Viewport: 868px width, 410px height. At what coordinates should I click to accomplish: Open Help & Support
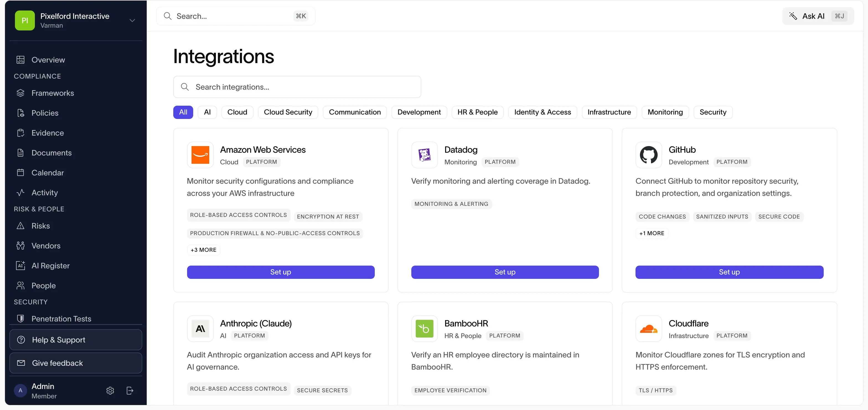pos(76,339)
